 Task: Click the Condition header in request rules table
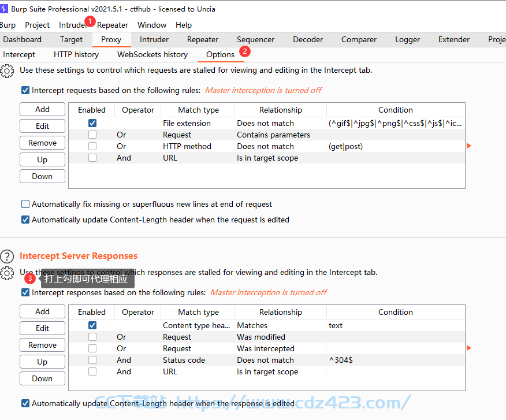[396, 110]
